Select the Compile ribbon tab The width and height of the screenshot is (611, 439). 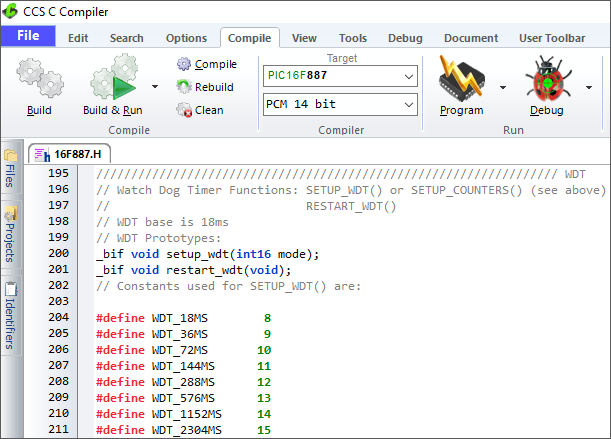pyautogui.click(x=249, y=38)
